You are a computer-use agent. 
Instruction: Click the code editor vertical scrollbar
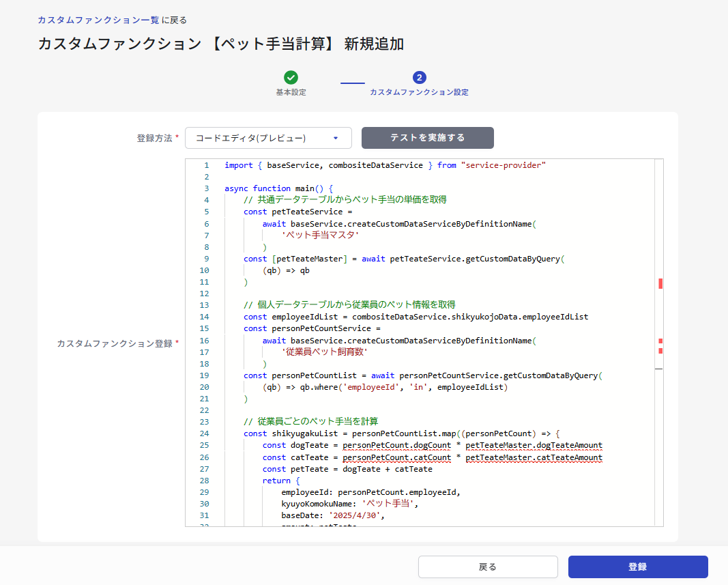click(659, 343)
